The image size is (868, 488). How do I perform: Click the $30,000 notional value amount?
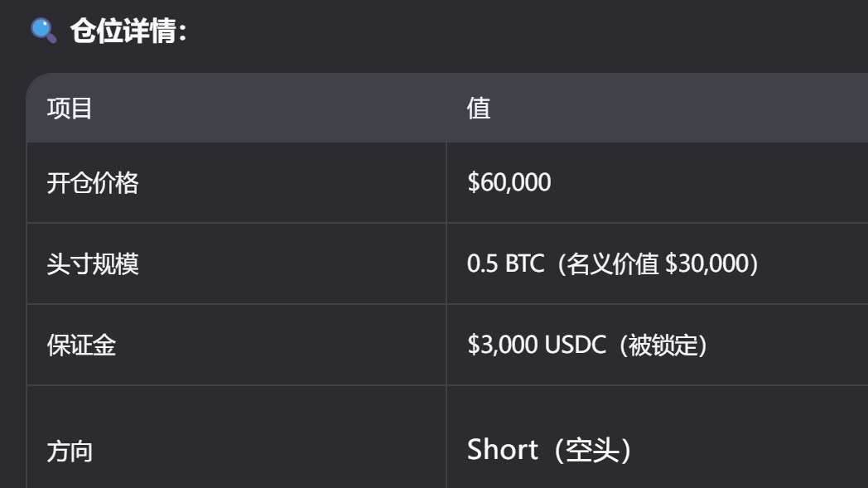tap(706, 264)
